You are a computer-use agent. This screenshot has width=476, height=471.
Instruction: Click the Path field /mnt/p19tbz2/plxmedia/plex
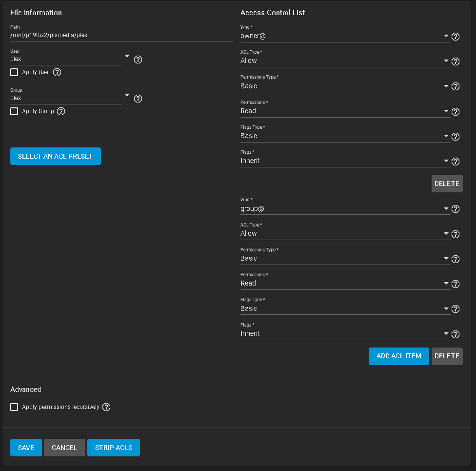(121, 35)
